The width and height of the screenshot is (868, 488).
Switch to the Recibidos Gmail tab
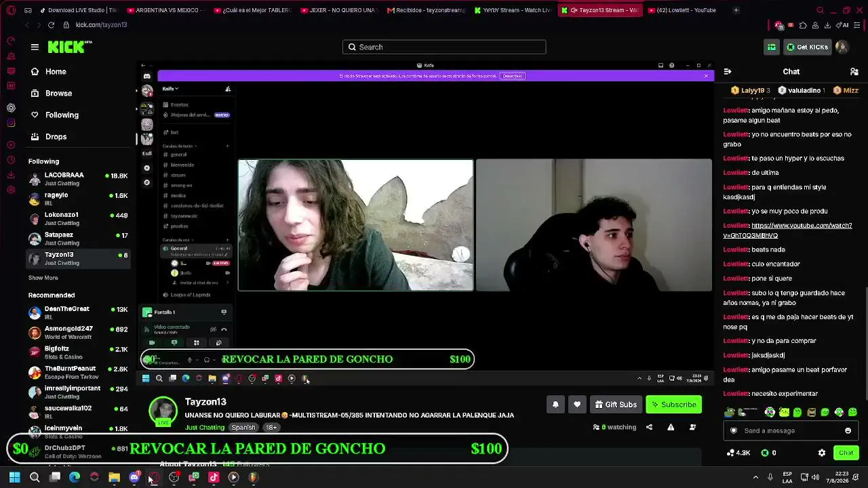(426, 10)
